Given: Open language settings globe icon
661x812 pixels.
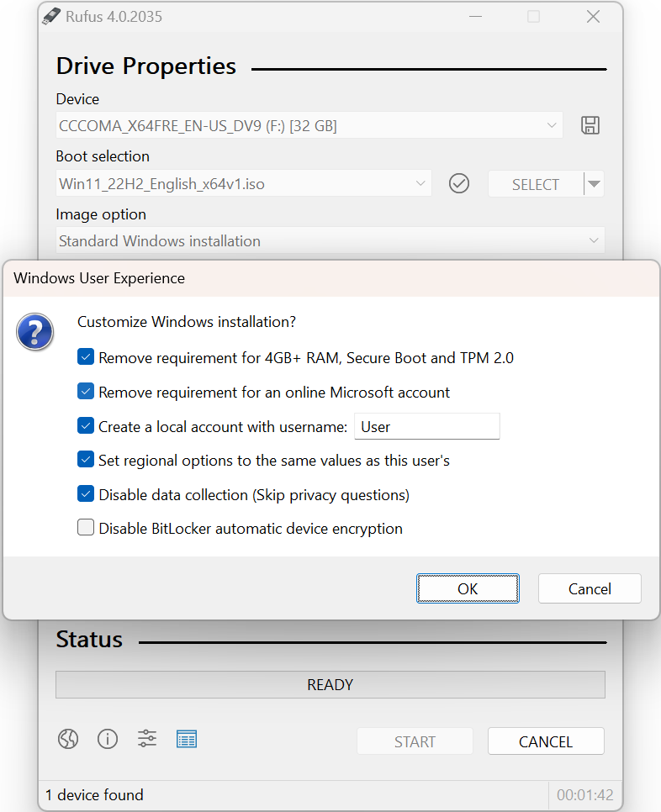Looking at the screenshot, I should coord(68,739).
